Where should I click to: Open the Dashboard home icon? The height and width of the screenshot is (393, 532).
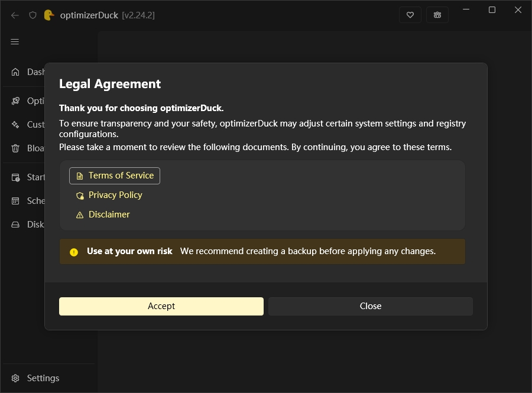[x=15, y=72]
